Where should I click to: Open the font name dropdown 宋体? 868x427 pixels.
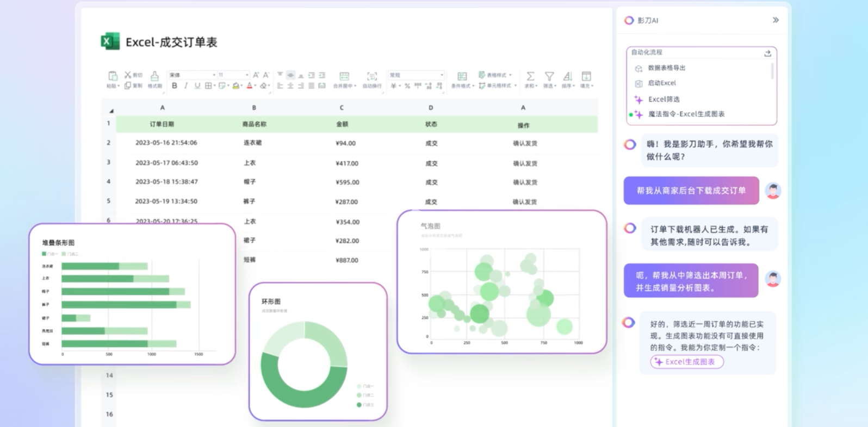click(x=193, y=75)
